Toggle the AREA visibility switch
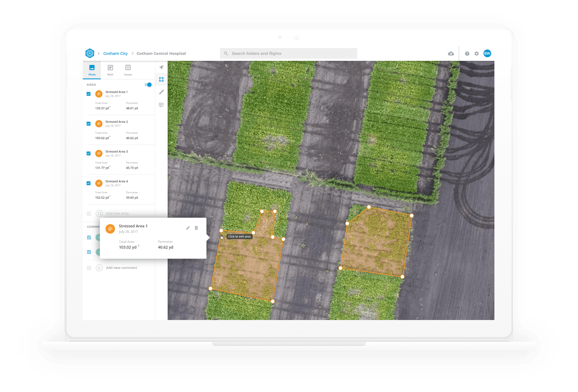This screenshot has height=392, width=578. coord(148,85)
